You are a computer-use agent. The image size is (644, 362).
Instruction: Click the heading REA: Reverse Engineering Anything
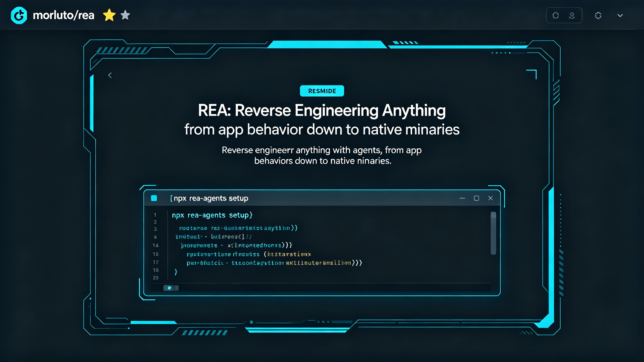(x=322, y=110)
